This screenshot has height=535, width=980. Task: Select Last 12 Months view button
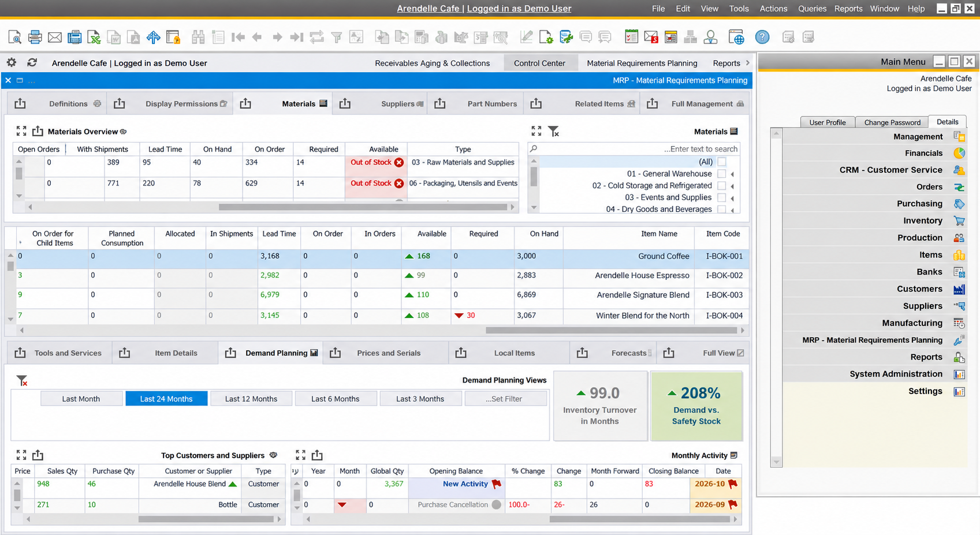click(x=251, y=399)
